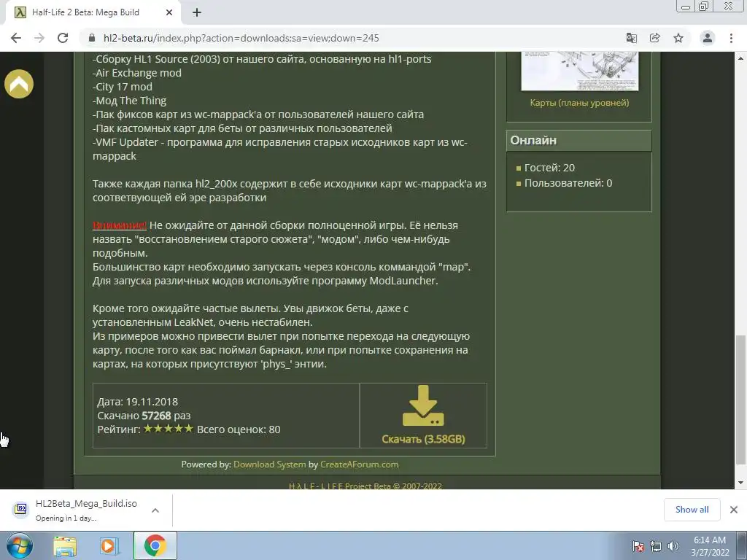Click the Всего оценок: 80 text
The width and height of the screenshot is (747, 560).
[x=239, y=429]
